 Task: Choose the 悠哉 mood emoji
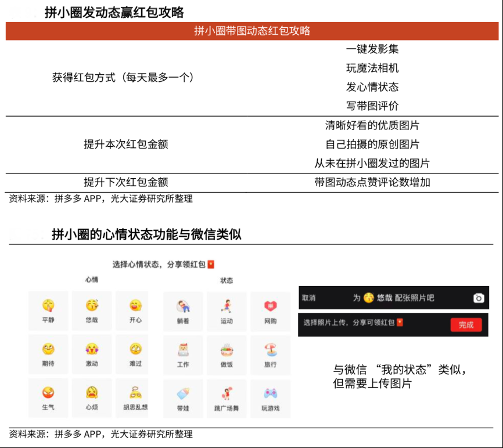pyautogui.click(x=92, y=306)
